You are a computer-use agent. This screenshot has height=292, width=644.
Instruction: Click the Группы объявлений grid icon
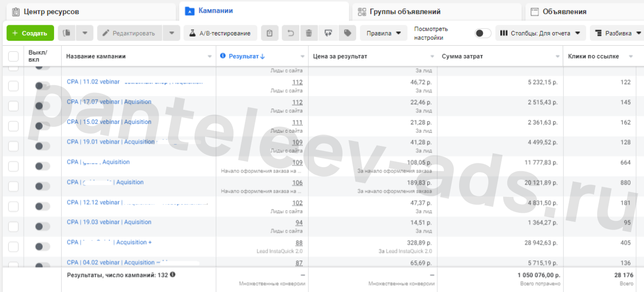pyautogui.click(x=362, y=11)
